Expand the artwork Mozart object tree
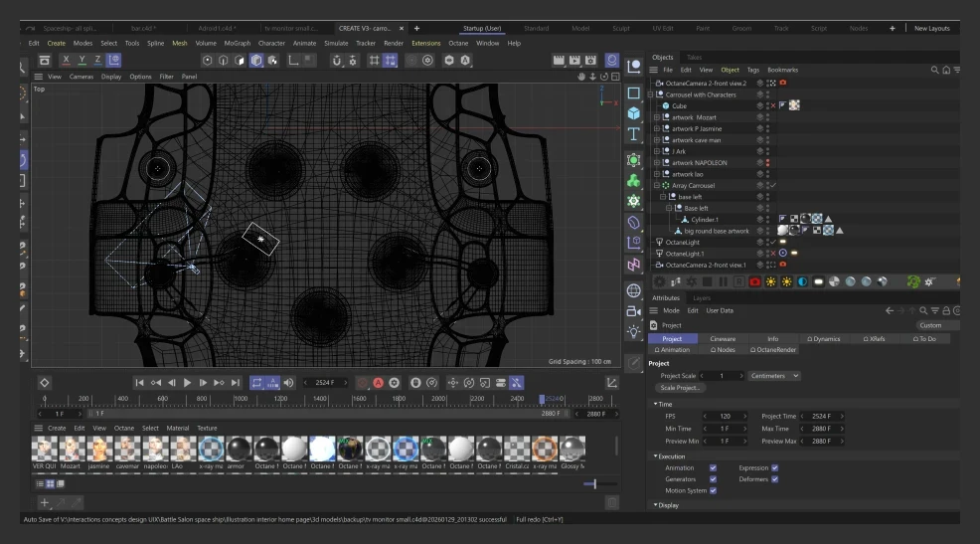Image resolution: width=980 pixels, height=544 pixels. click(657, 117)
